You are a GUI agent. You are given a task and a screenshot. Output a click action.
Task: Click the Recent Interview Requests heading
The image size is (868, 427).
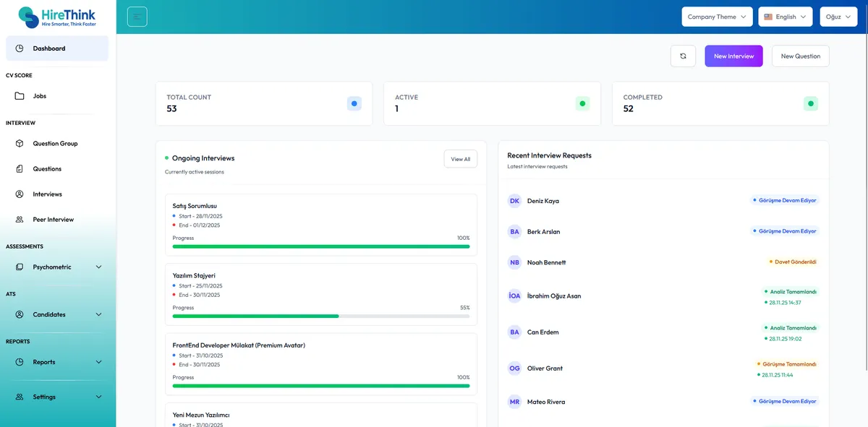[549, 155]
